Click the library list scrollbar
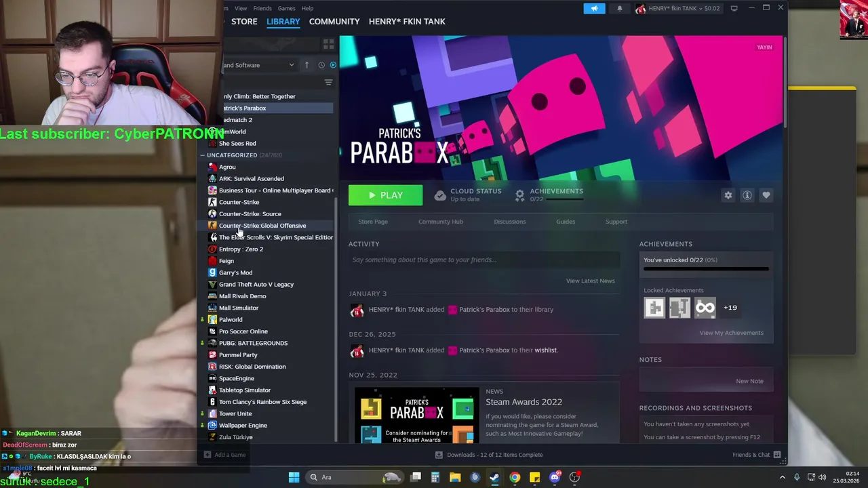 coord(336,319)
